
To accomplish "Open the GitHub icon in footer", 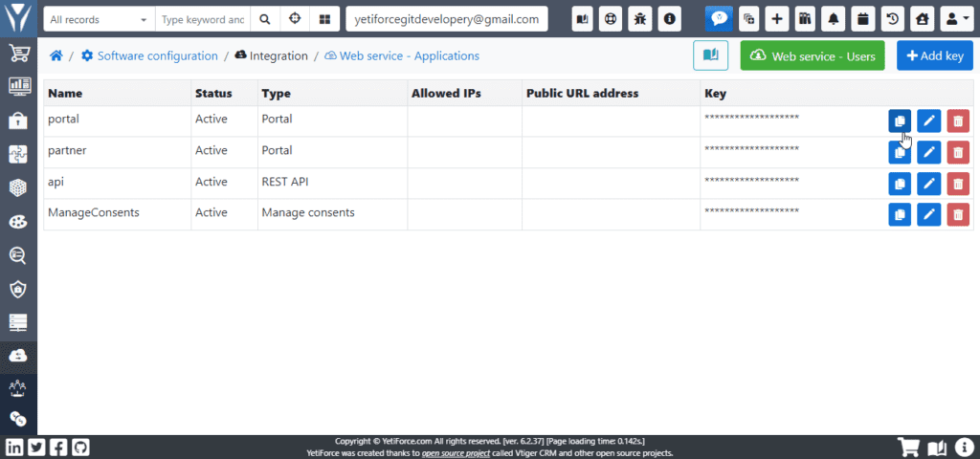I will coord(81,447).
